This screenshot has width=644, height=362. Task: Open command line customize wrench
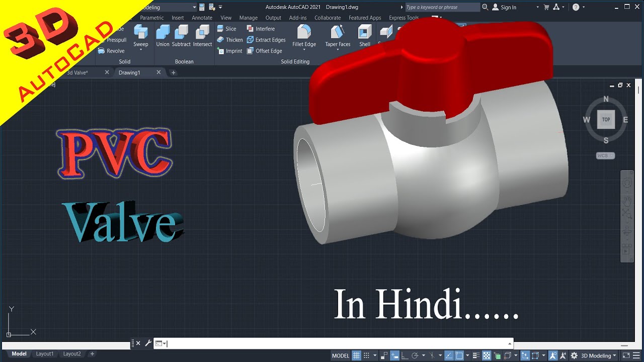point(148,343)
